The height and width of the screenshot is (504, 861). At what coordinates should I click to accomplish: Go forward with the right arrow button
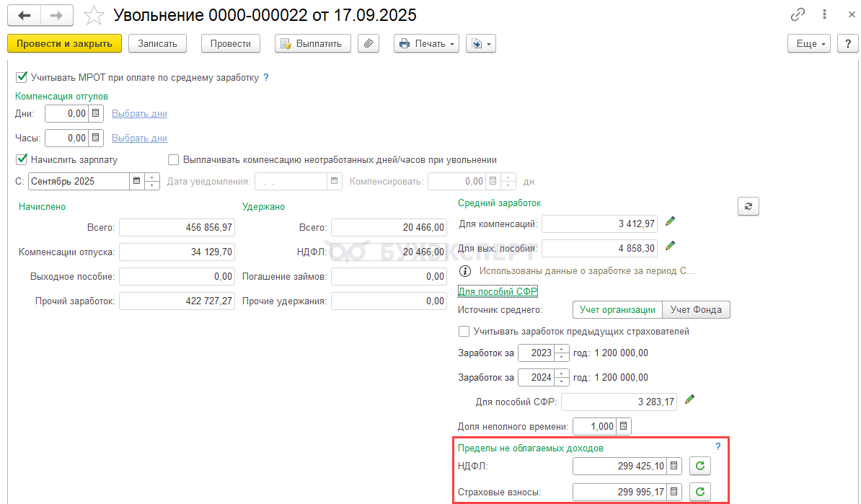pyautogui.click(x=56, y=15)
